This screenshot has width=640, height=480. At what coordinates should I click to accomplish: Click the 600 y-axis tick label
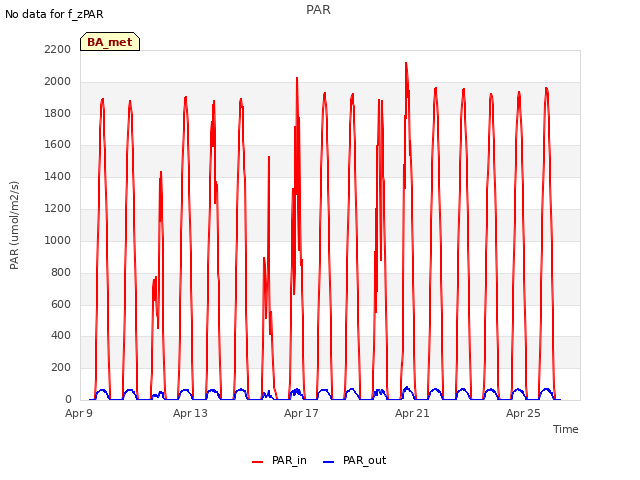pos(61,304)
